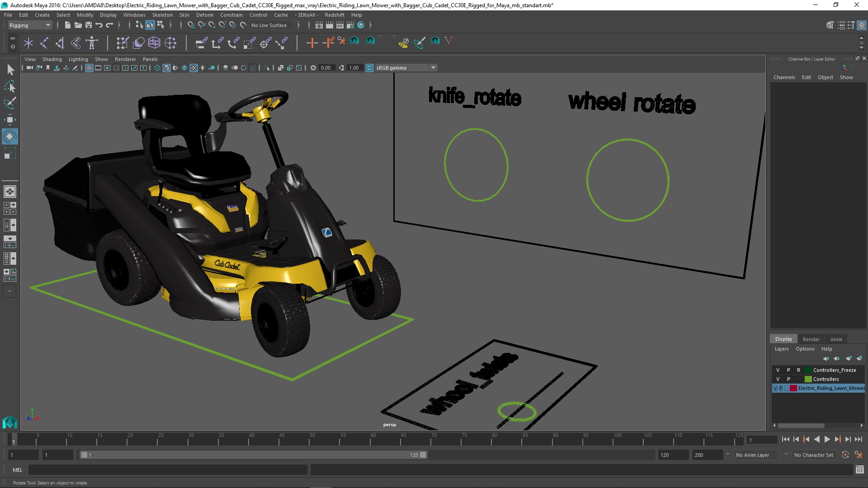Open the shelf options gear menu
The height and width of the screenshot is (488, 868).
(x=12, y=47)
